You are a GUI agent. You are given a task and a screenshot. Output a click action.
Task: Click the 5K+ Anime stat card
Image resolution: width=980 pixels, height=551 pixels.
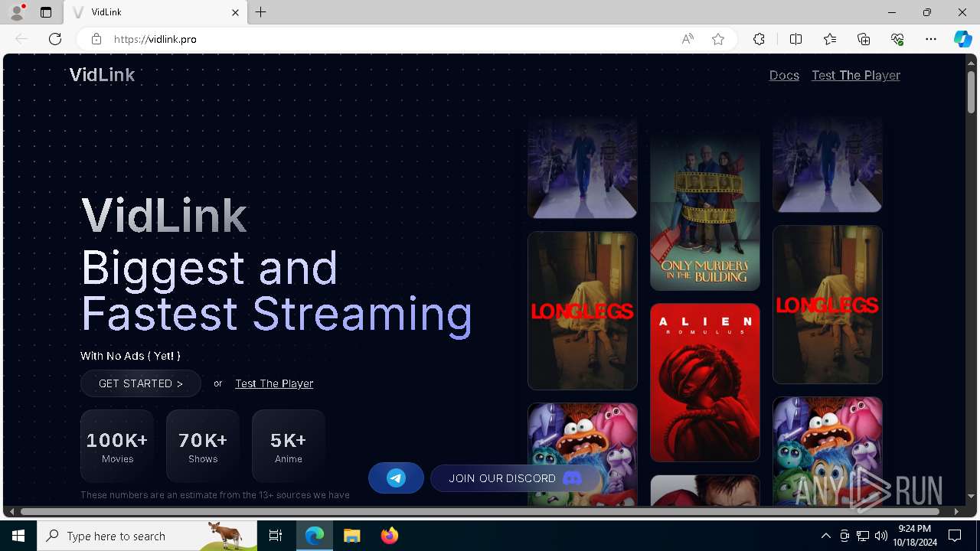289,446
